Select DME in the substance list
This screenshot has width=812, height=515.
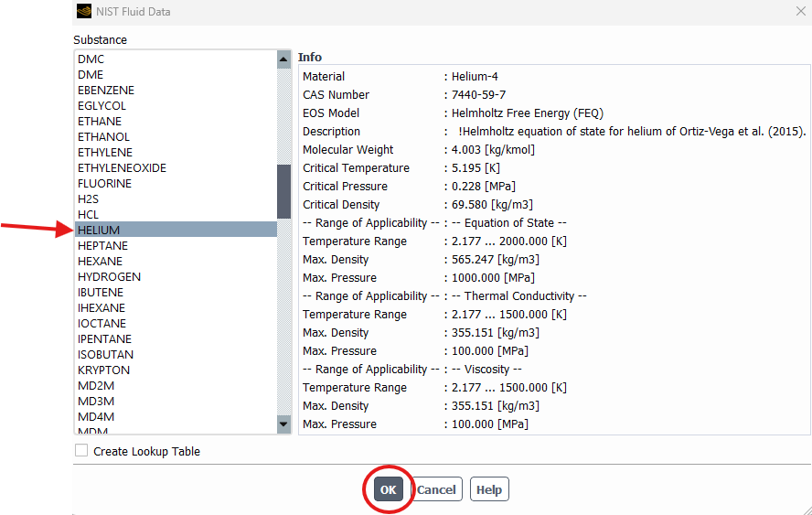(x=176, y=75)
